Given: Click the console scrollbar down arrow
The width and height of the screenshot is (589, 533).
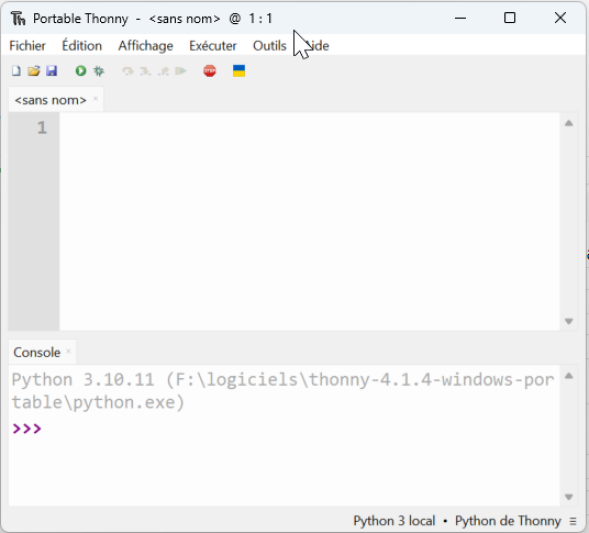Looking at the screenshot, I should point(569,497).
